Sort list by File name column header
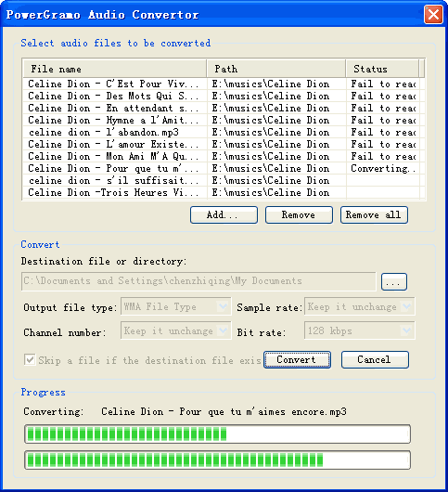Viewport: 448px width, 492px height. click(115, 69)
